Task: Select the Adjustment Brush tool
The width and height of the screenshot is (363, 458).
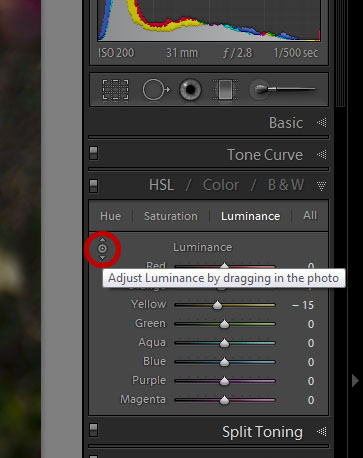Action: click(282, 89)
